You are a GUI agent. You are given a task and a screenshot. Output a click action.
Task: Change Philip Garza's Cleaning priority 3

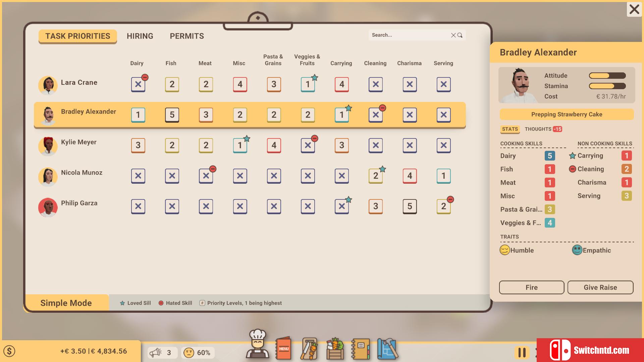point(376,206)
